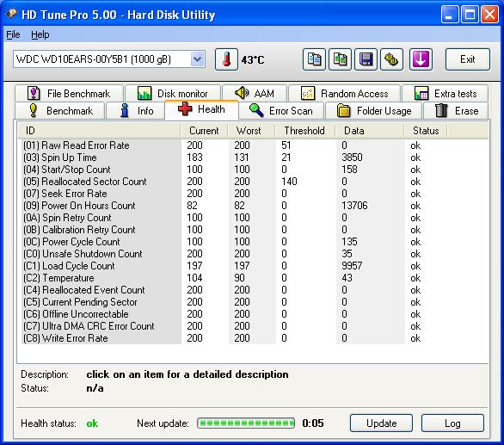Click the purple down arrow icon

[421, 59]
